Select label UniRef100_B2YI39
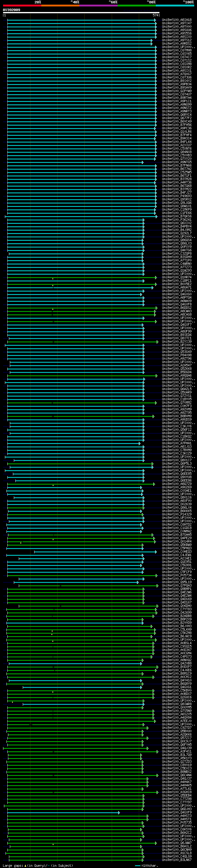Screen dimensions: 197x868 pos(177,342)
